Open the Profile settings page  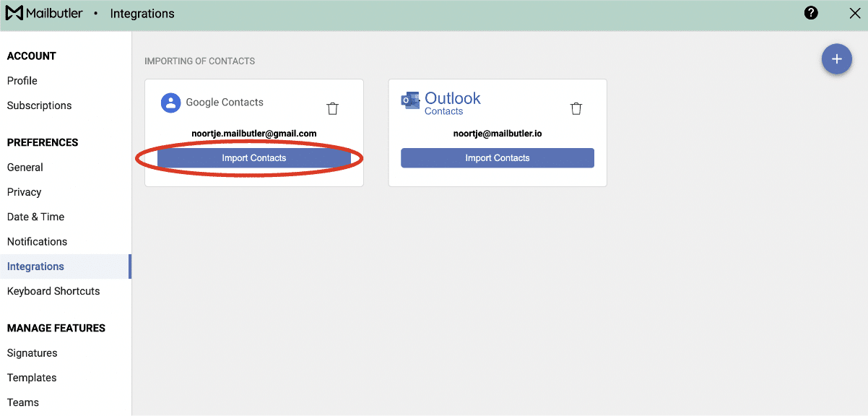coord(22,81)
